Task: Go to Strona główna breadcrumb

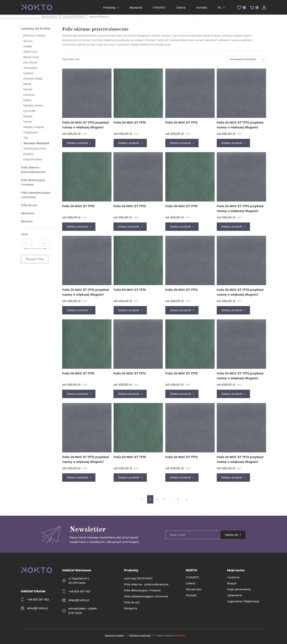Action: pos(49,17)
